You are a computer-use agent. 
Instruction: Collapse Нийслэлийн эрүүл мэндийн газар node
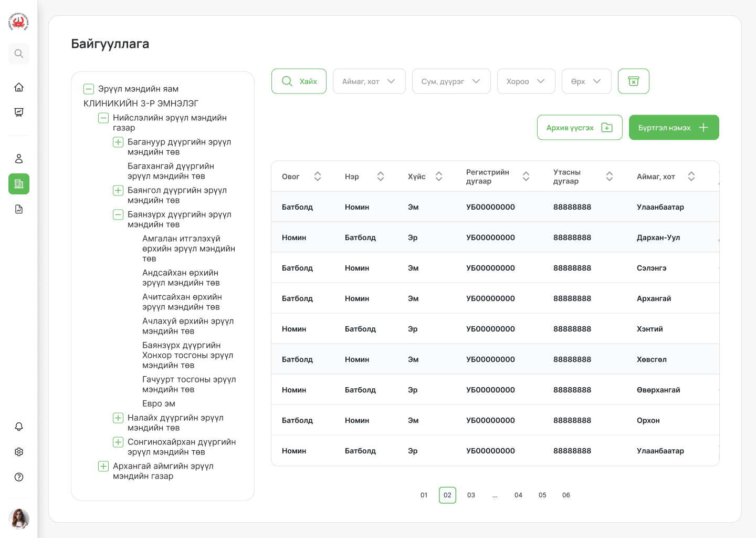coord(103,118)
